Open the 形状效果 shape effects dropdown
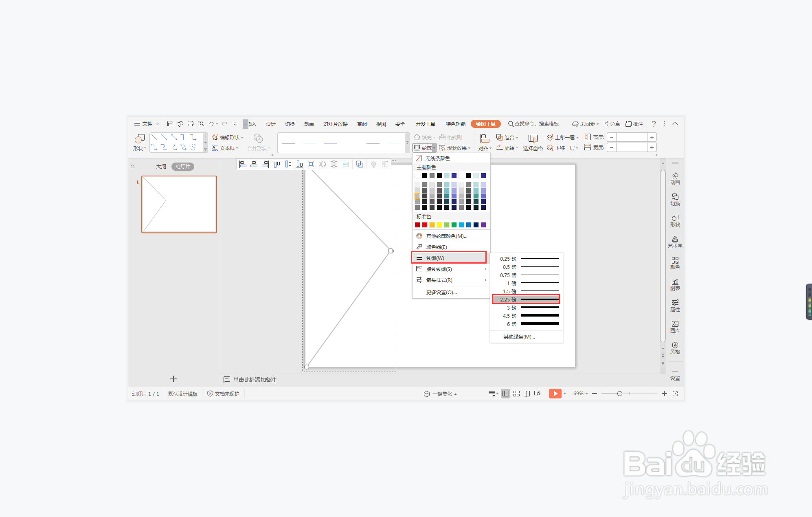 pyautogui.click(x=455, y=148)
